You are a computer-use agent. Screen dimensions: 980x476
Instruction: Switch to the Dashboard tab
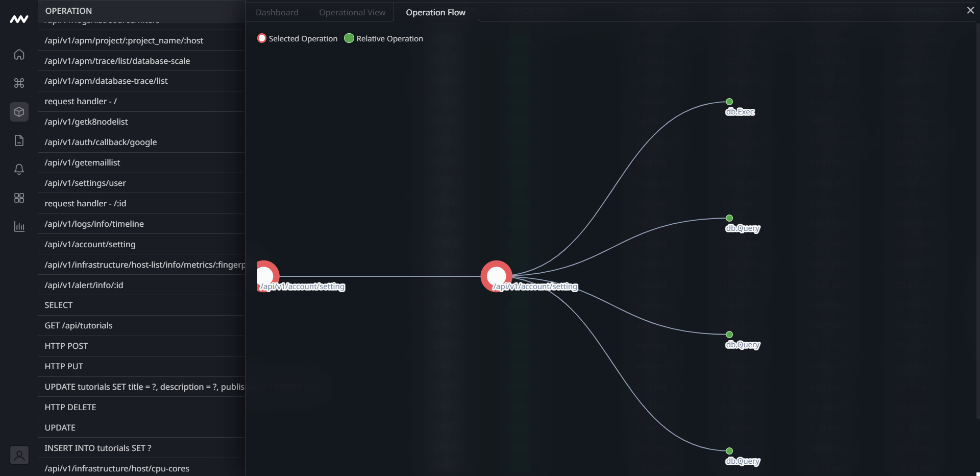coord(277,12)
